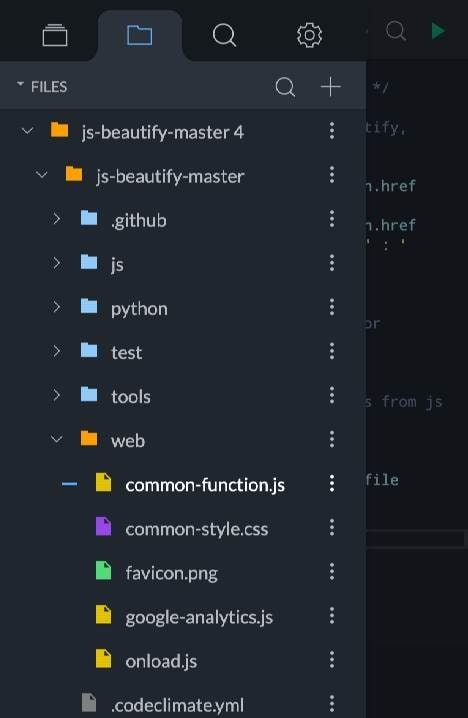
Task: Expand the test folder chevron
Action: tap(56, 351)
